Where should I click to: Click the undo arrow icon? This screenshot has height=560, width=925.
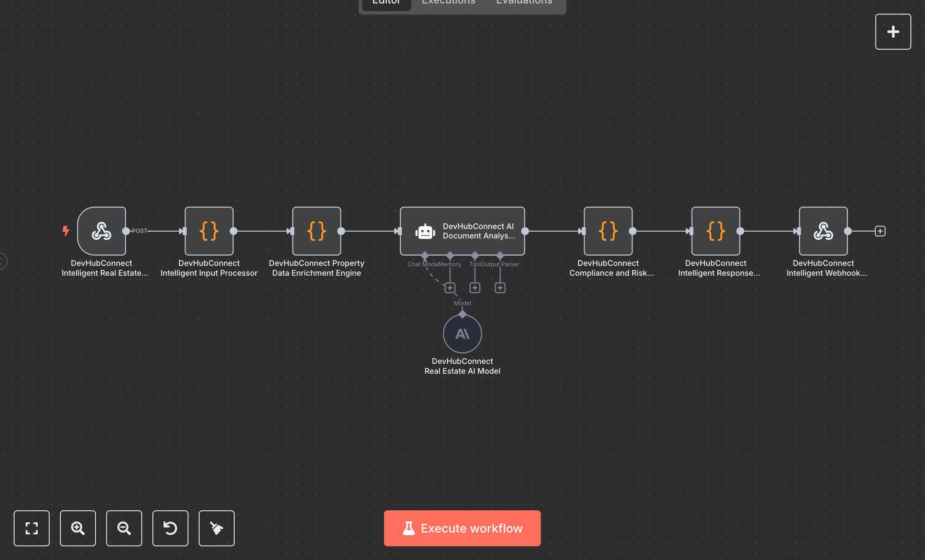170,528
